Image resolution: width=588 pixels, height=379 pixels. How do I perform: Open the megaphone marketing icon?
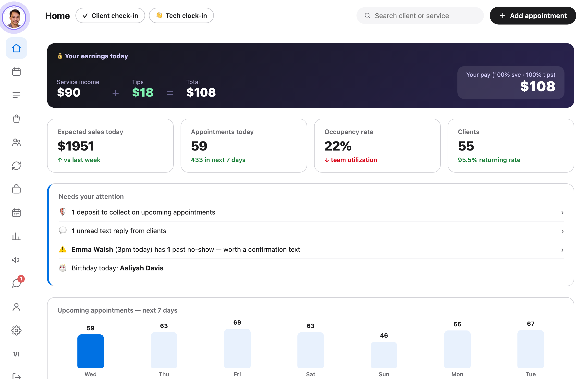pos(16,260)
